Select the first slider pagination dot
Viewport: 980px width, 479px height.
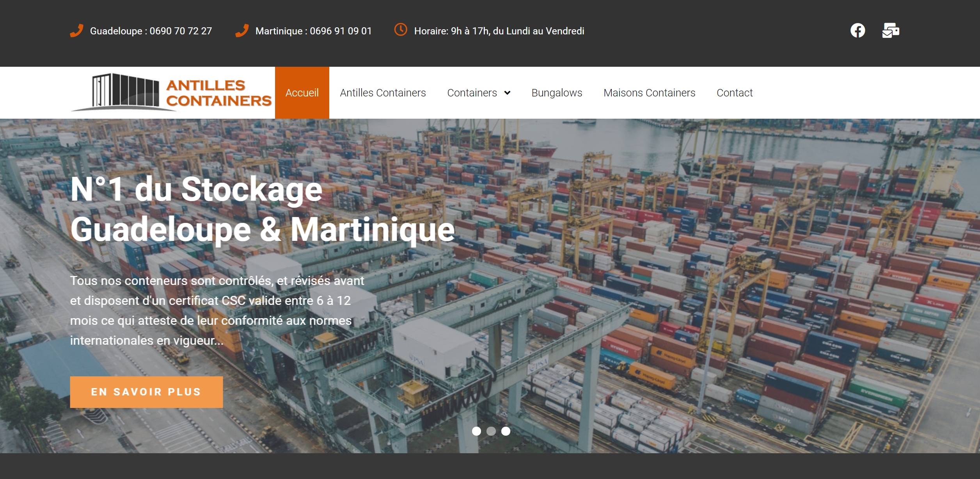pyautogui.click(x=476, y=431)
